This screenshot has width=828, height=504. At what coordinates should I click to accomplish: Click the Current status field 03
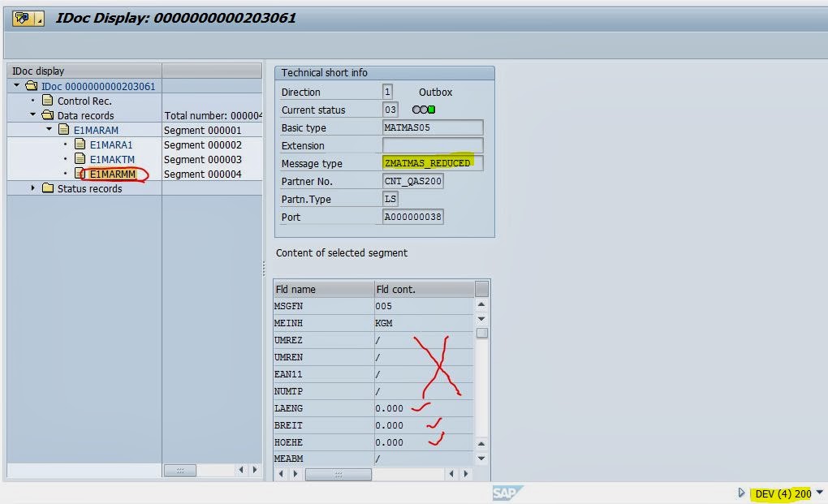pyautogui.click(x=390, y=110)
